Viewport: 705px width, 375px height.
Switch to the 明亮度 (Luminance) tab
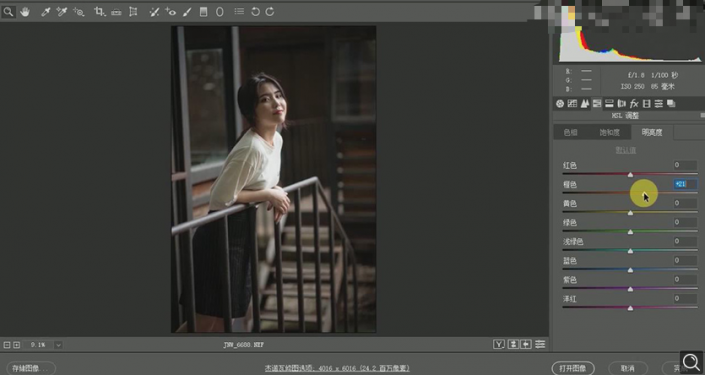[x=651, y=132]
